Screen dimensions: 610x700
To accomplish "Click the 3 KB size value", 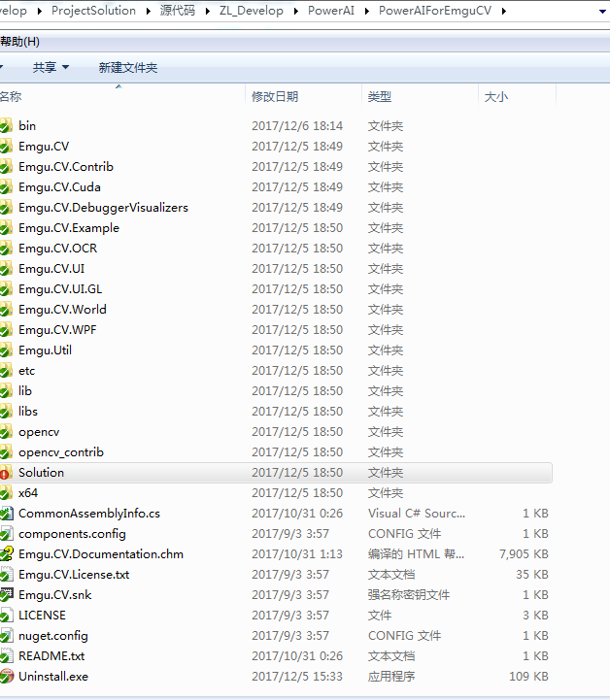I will click(x=535, y=616).
